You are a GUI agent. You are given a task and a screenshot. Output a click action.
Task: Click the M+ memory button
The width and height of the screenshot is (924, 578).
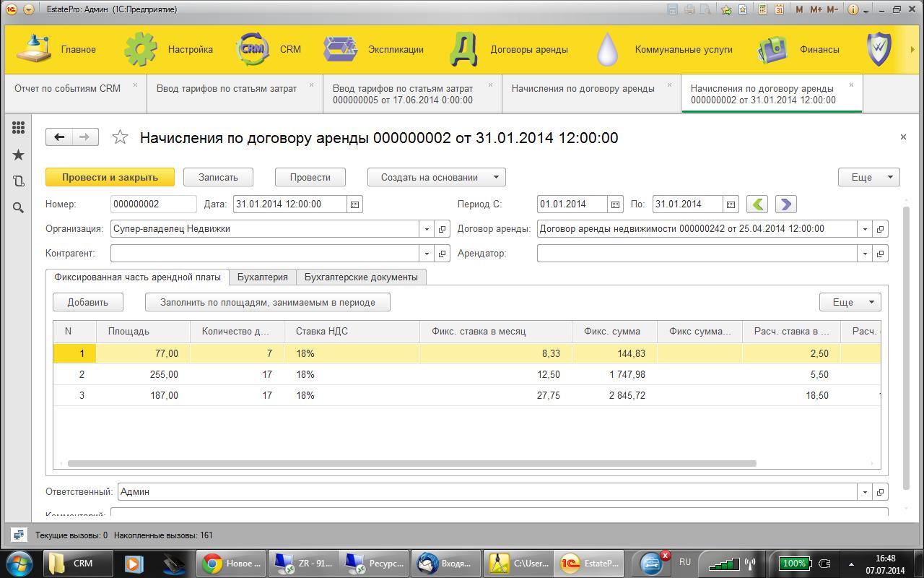click(x=816, y=9)
